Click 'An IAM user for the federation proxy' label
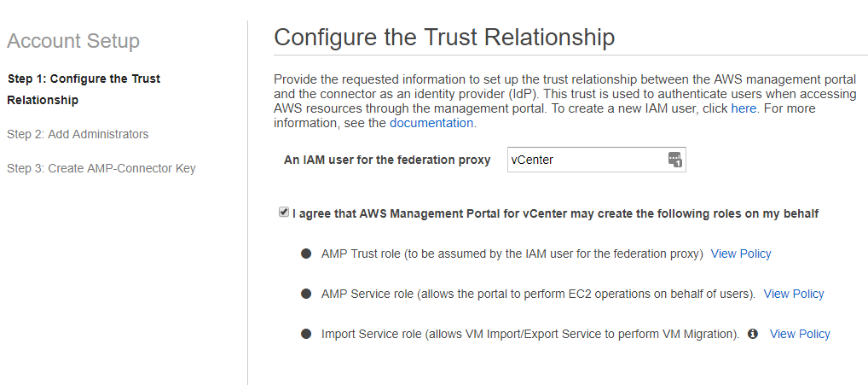The height and width of the screenshot is (385, 868). pyautogui.click(x=387, y=160)
